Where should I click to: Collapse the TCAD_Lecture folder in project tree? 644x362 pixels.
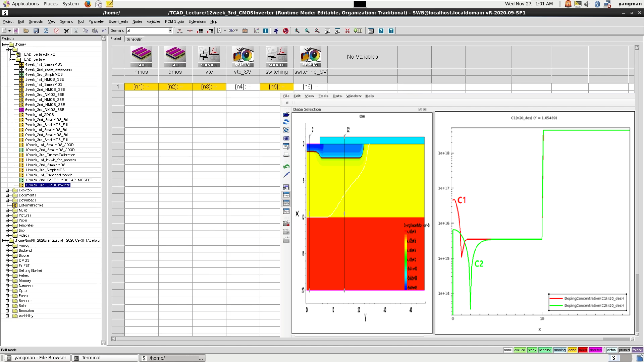point(10,59)
